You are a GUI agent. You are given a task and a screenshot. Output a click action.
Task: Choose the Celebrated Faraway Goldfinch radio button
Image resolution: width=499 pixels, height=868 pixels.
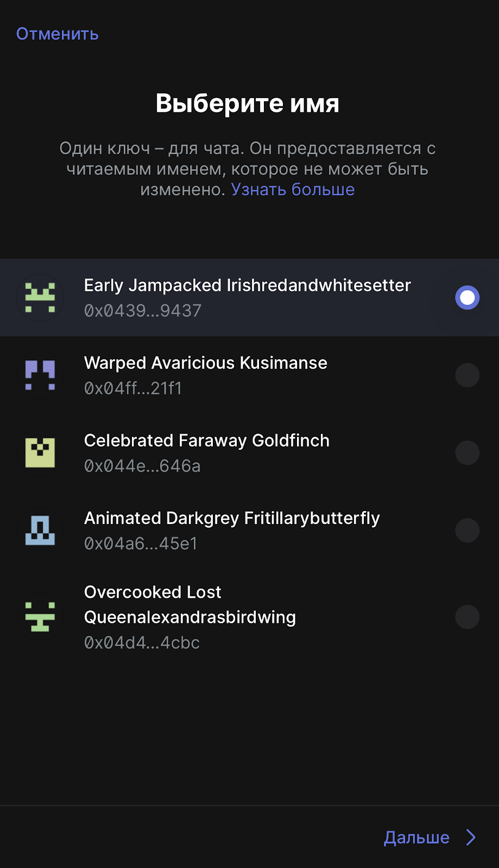pos(467,453)
